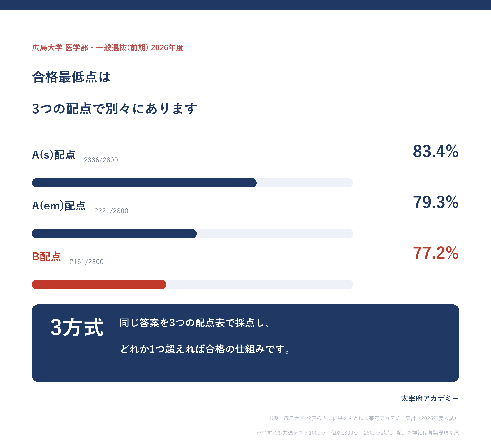491x448 pixels.
Task: Click the 3方式 heading in the navy box
Action: click(77, 327)
